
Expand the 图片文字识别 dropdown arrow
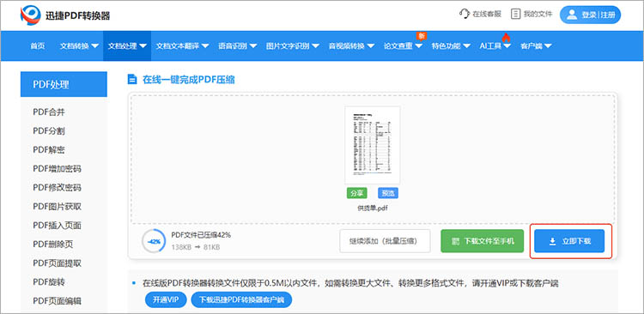pos(315,46)
